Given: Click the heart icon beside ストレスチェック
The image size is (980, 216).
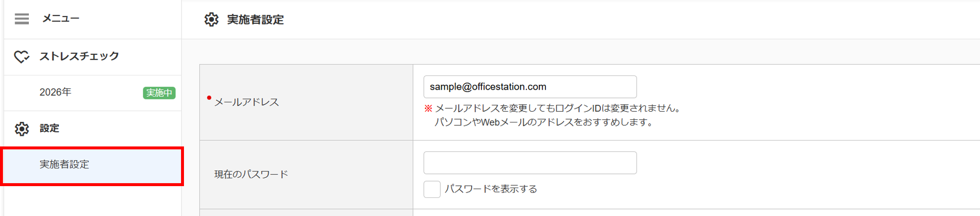Looking at the screenshot, I should point(22,56).
